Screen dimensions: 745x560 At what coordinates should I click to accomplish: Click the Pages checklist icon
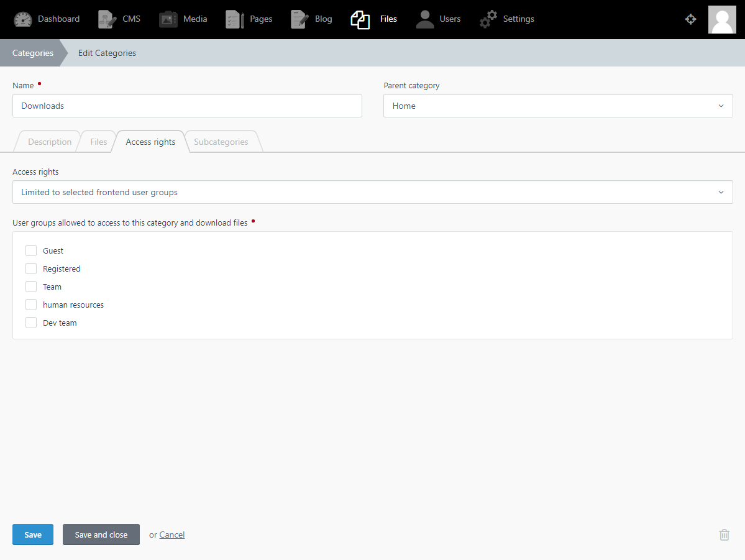[x=235, y=19]
